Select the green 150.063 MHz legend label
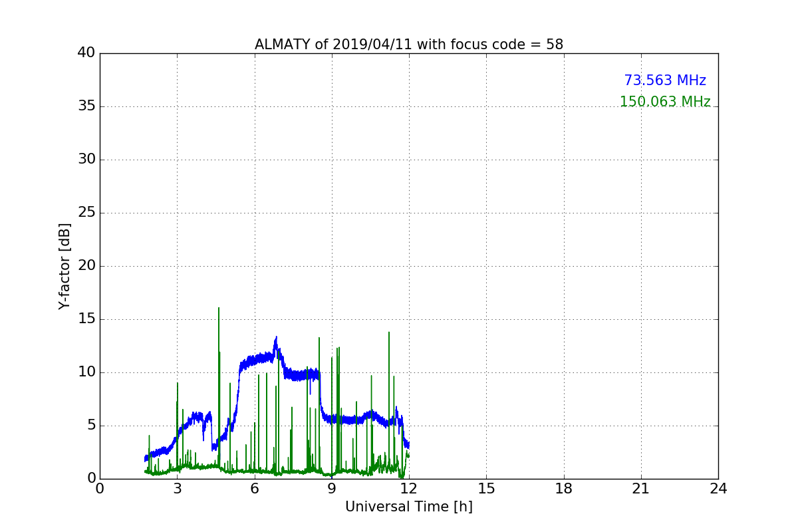This screenshot has width=798, height=532. (665, 102)
